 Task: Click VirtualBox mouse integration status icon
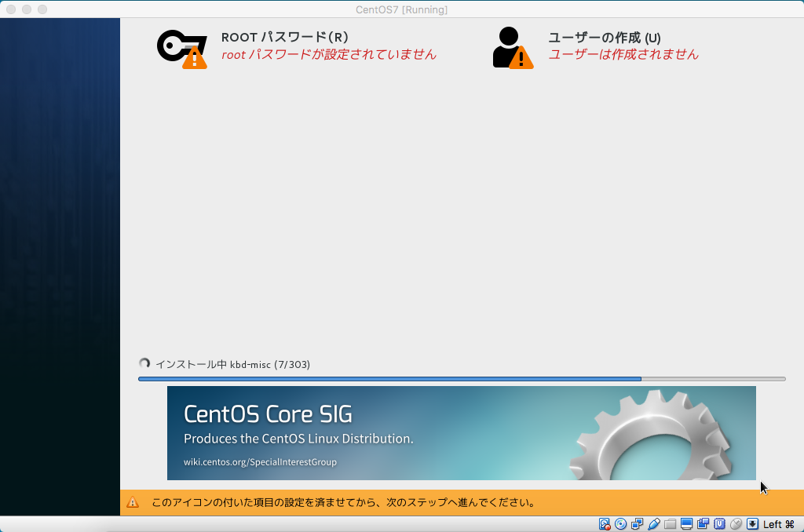pyautogui.click(x=736, y=524)
